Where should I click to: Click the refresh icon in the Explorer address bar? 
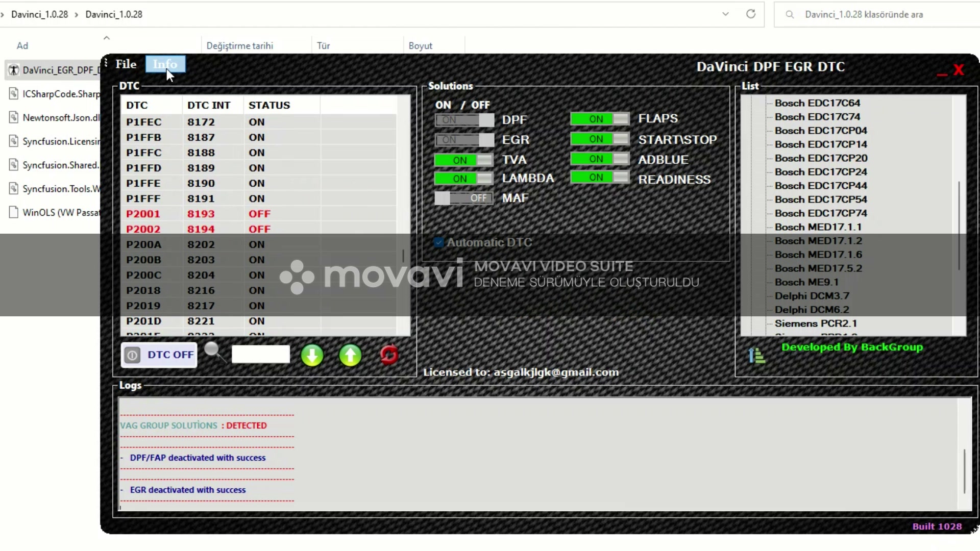(x=750, y=14)
